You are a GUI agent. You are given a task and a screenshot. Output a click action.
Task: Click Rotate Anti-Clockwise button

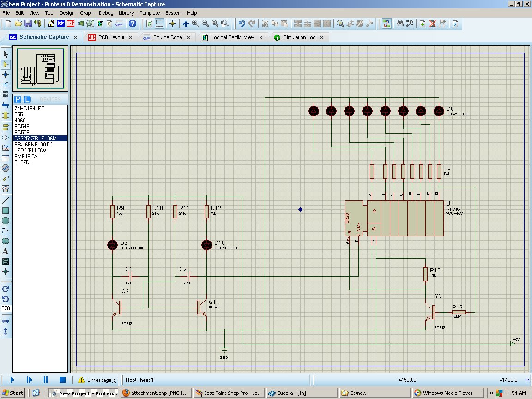point(6,299)
